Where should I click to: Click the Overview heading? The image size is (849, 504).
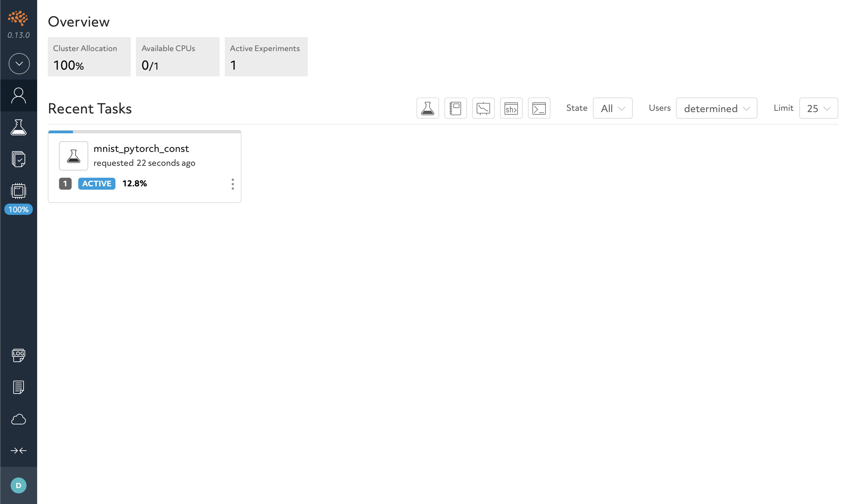click(x=79, y=22)
